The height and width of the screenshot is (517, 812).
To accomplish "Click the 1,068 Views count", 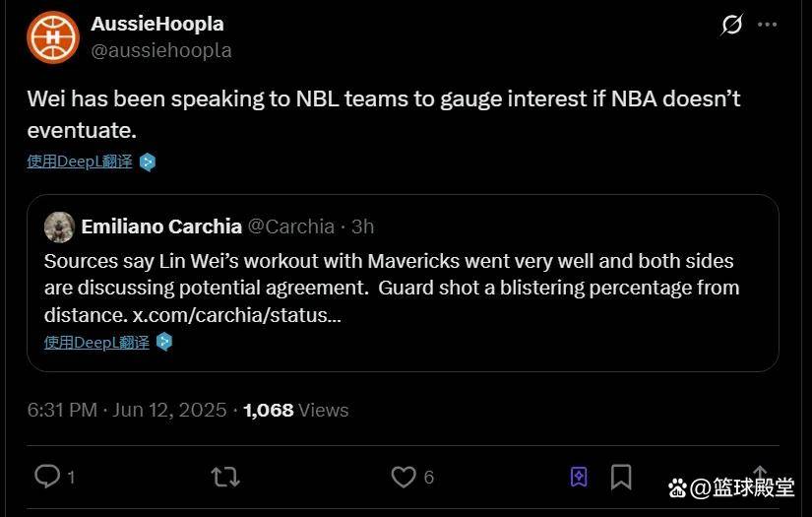I will (x=295, y=410).
